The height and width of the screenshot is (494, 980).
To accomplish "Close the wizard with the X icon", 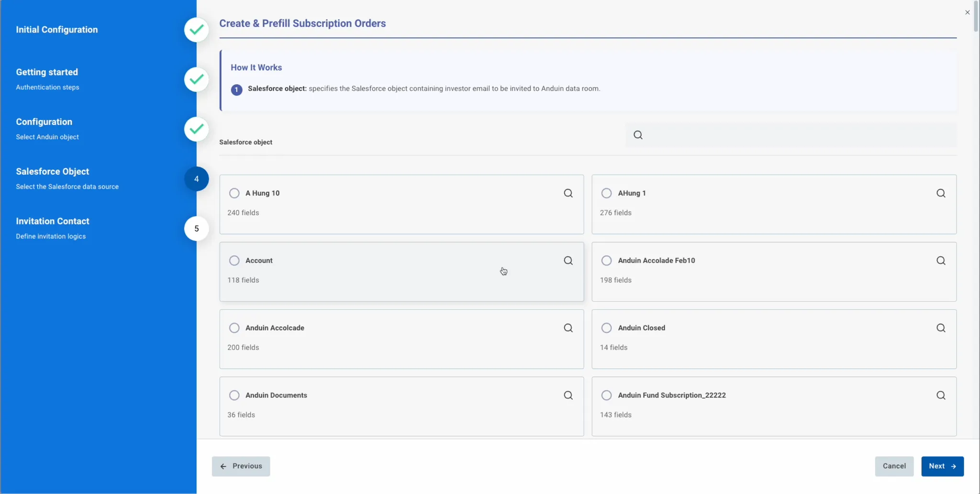I will click(967, 12).
